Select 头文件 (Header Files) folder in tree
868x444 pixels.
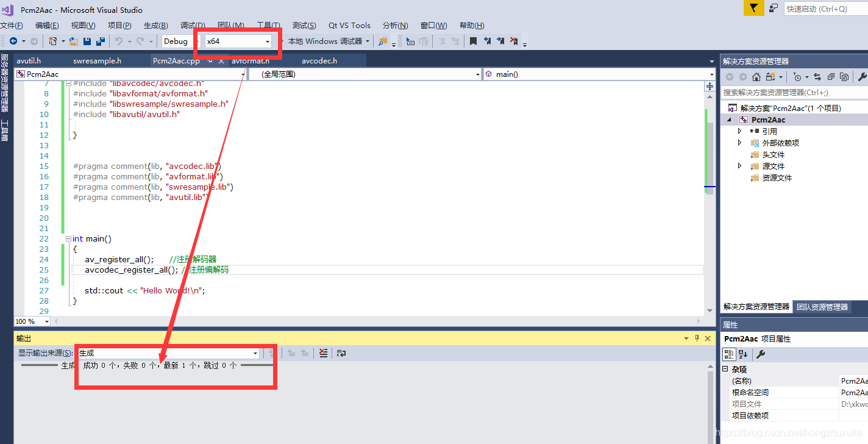click(774, 154)
